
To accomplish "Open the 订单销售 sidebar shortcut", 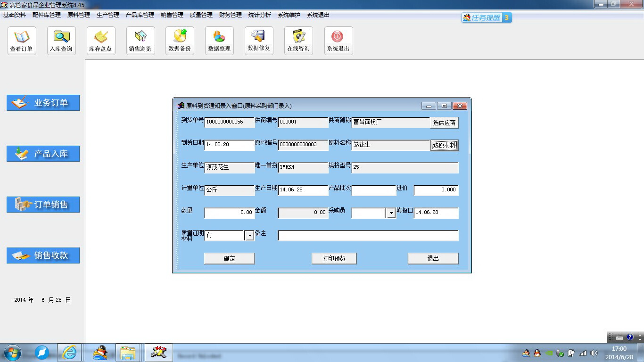I will pos(43,205).
